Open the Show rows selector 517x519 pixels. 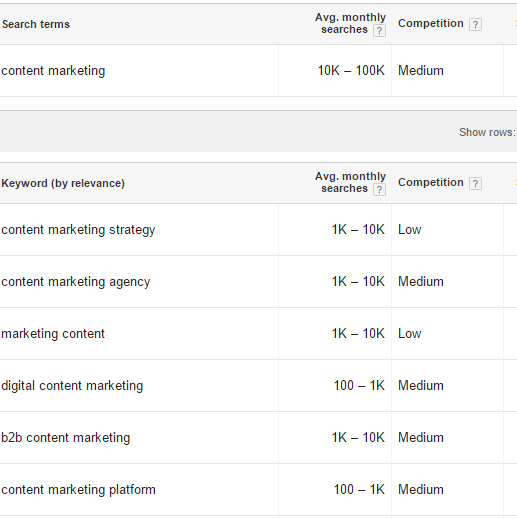[487, 132]
